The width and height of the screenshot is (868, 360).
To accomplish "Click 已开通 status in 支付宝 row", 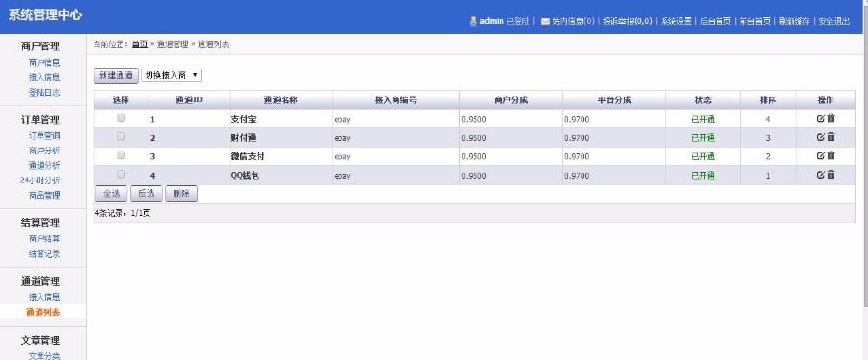I will tap(703, 119).
